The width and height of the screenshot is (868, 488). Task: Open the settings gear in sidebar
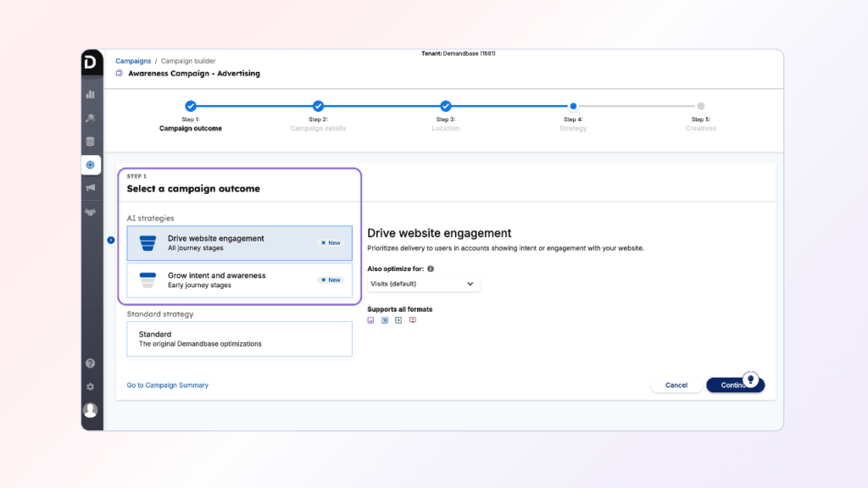[x=91, y=386]
